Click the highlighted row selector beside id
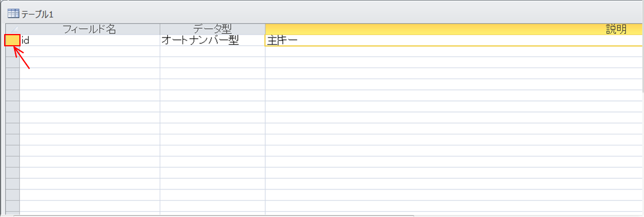 [12, 40]
